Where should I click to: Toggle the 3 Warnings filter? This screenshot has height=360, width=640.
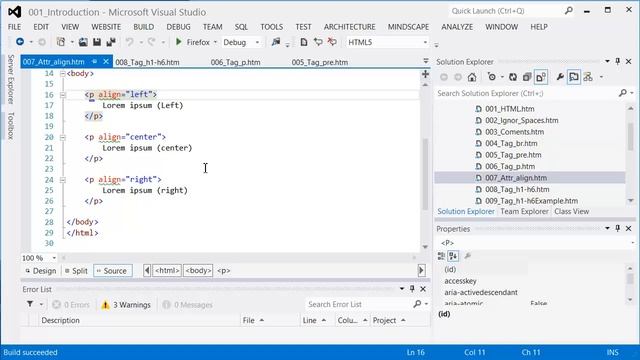(126, 304)
